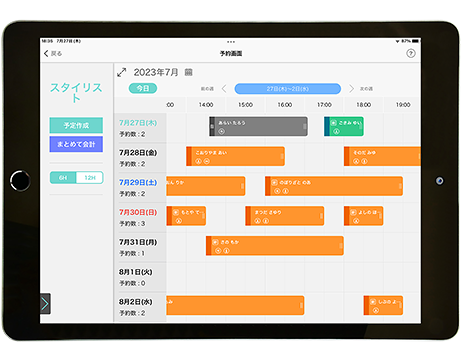
Task: Click the expand arrows icon beside 2023年7月
Action: point(122,72)
